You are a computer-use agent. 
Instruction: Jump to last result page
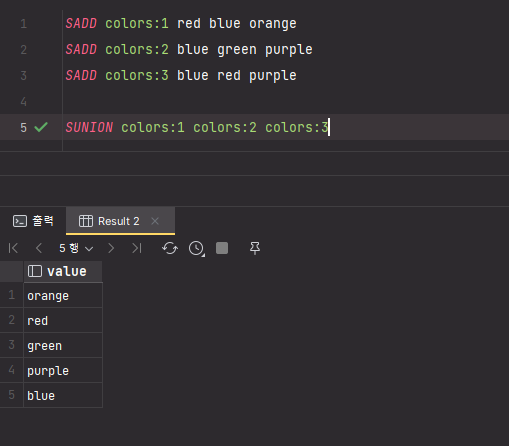point(137,248)
